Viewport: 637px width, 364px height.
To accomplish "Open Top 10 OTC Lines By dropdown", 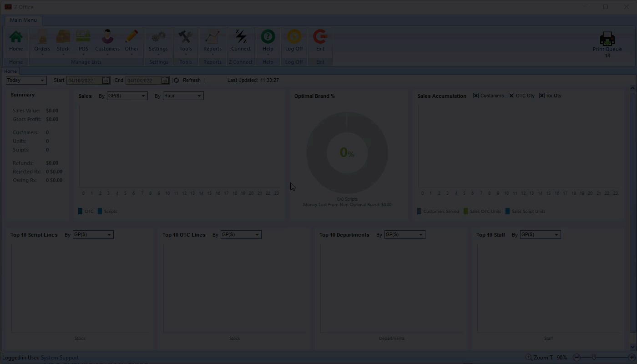I will (x=241, y=235).
